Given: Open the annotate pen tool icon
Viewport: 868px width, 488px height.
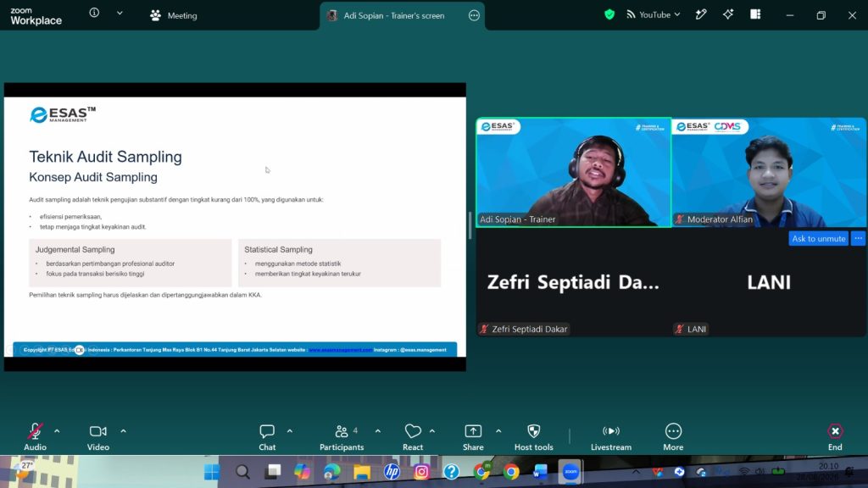Looking at the screenshot, I should (701, 15).
